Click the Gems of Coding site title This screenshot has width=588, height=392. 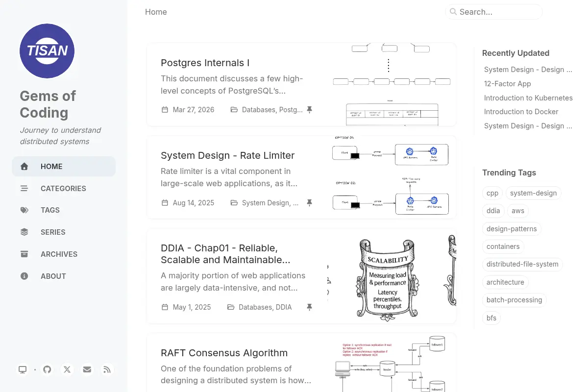pos(48,104)
